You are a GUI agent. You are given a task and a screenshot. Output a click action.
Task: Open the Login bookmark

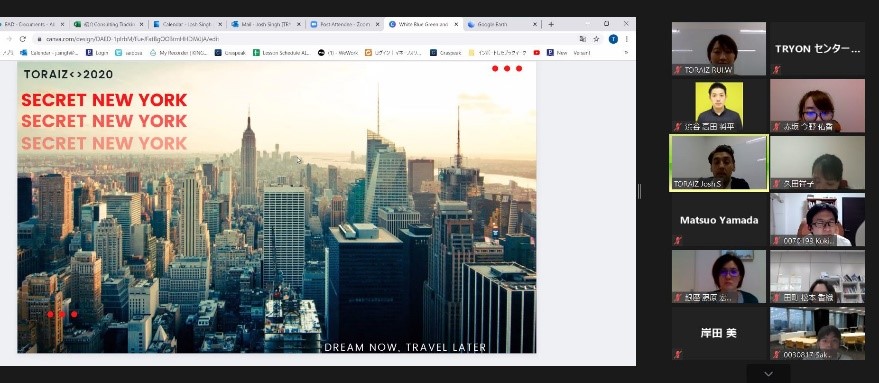point(97,53)
